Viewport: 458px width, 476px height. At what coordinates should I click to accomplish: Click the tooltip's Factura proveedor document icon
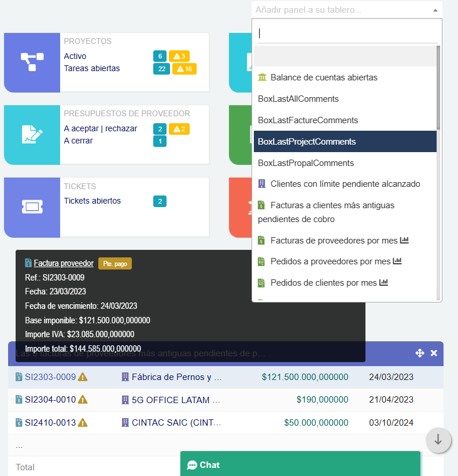[x=28, y=263]
